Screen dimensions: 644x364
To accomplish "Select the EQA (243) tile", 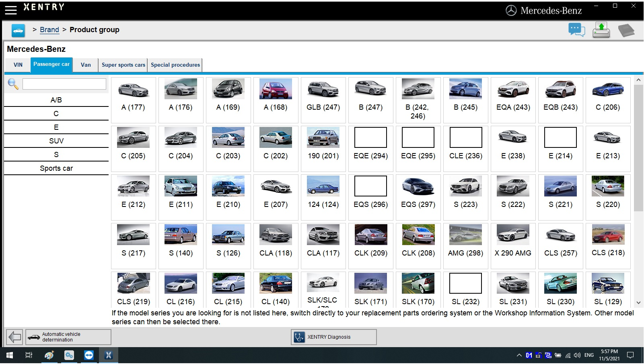I will pyautogui.click(x=513, y=100).
